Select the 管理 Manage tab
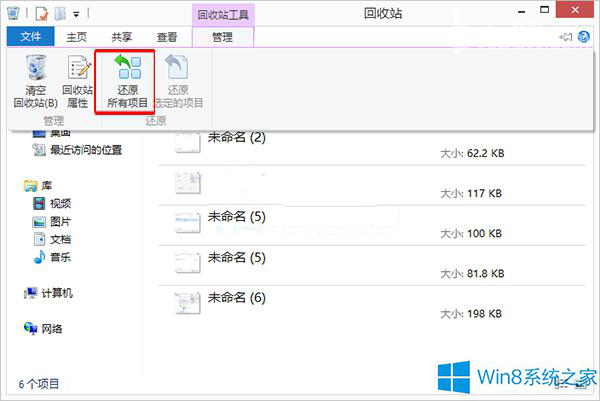This screenshot has height=401, width=600. click(x=222, y=37)
